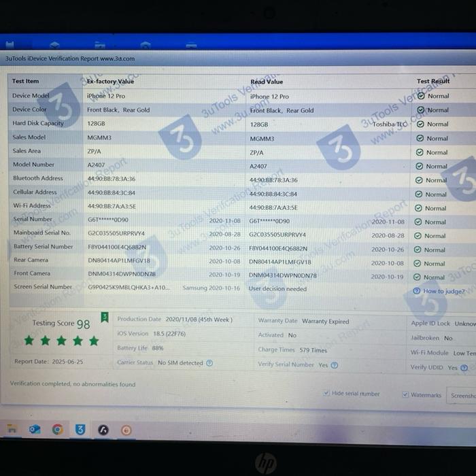Click the Ex-factory Value column header
The height and width of the screenshot is (476, 476).
(x=110, y=81)
